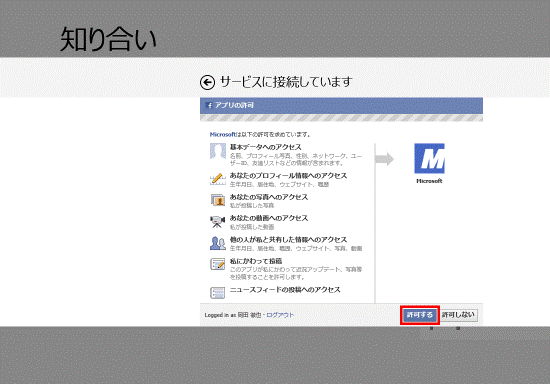Click the 許可しない don't allow button
Screen dimensions: 550x384
[458, 315]
